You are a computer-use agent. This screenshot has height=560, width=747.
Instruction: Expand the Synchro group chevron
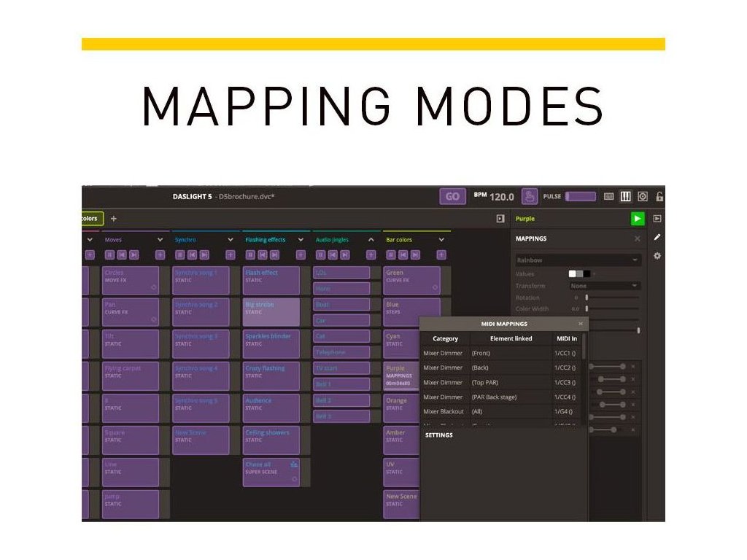(x=231, y=239)
